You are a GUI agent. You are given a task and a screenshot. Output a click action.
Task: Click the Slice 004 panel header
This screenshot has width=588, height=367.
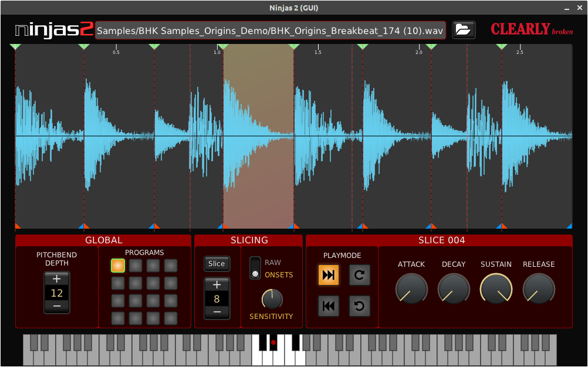440,240
